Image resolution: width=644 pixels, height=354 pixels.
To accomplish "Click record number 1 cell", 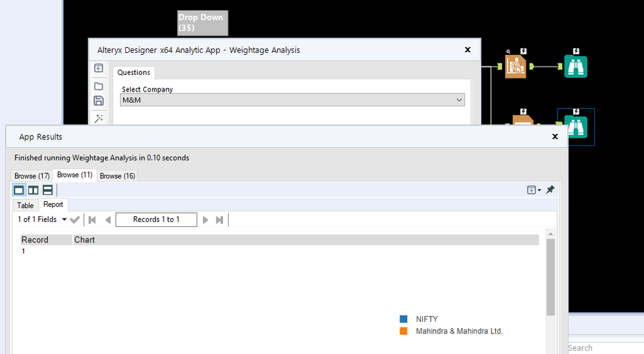I will (23, 251).
